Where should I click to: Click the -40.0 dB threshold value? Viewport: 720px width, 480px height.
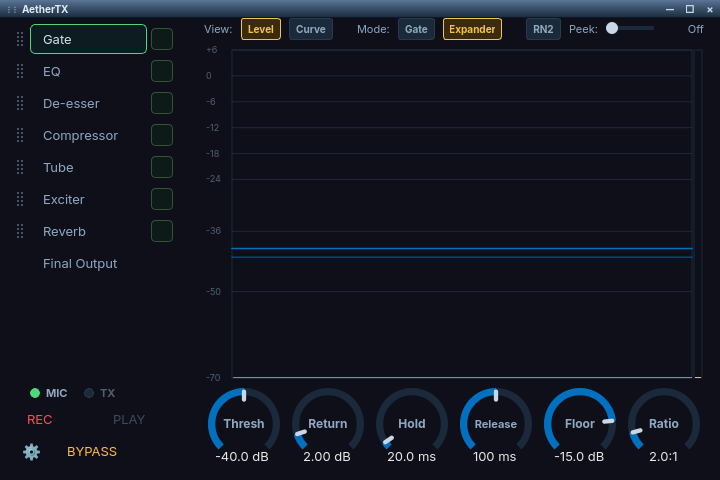coord(242,457)
